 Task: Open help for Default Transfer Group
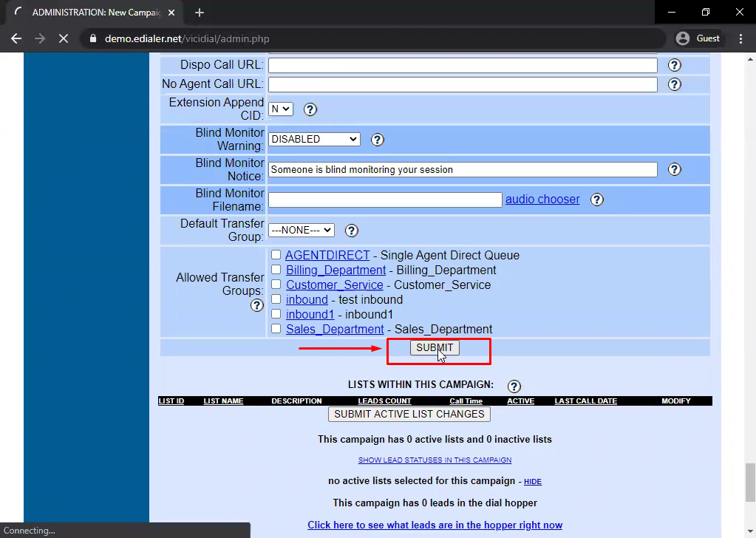352,231
